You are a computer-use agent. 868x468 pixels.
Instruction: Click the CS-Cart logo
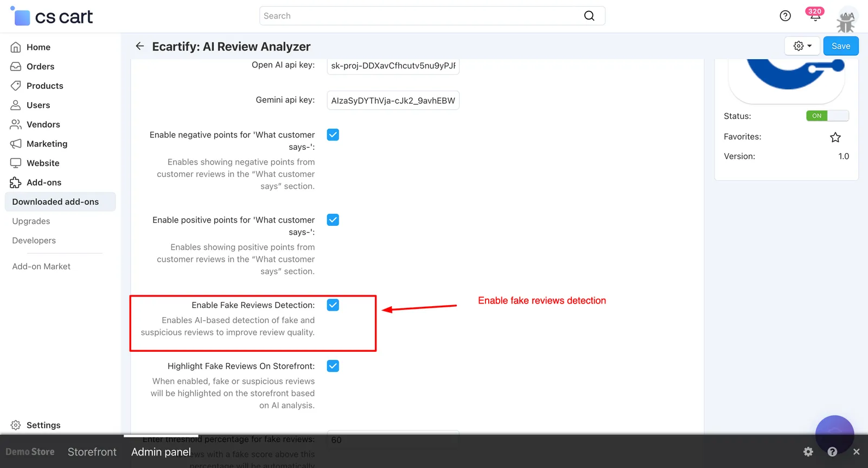click(52, 16)
